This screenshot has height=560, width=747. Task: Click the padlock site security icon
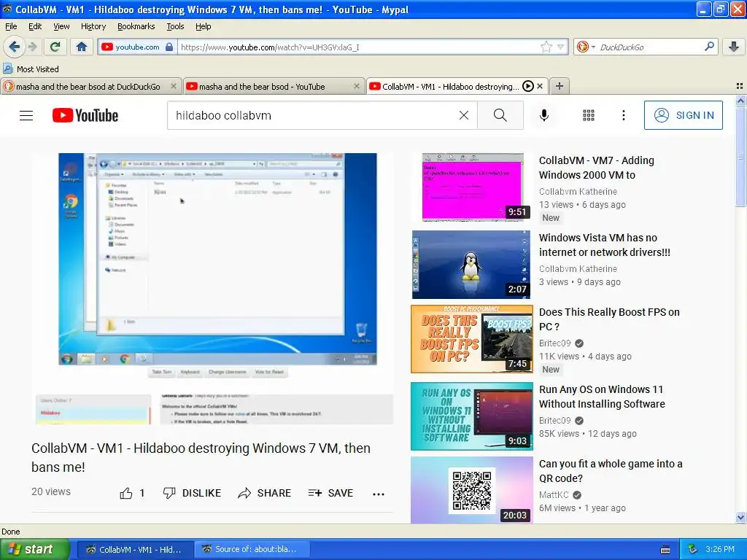coord(169,47)
